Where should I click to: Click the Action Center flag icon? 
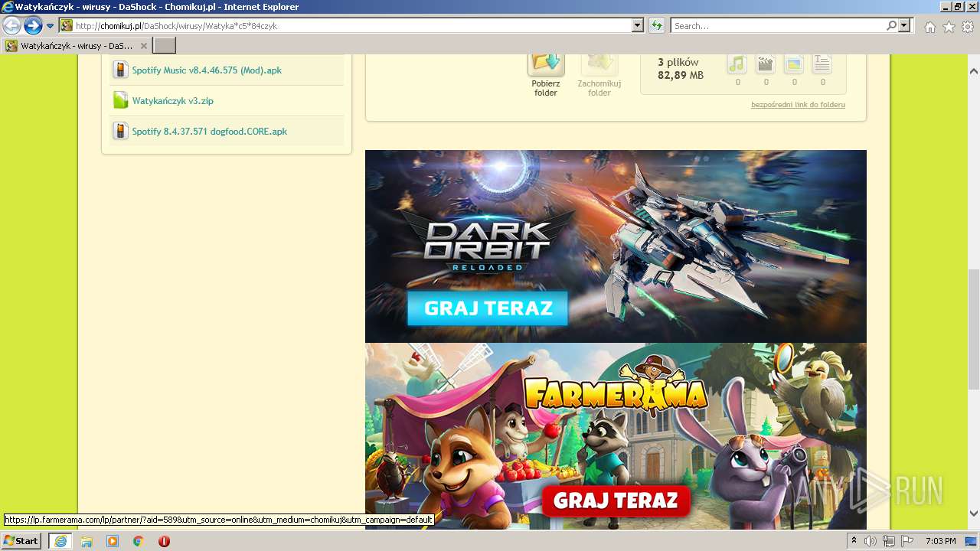(907, 541)
